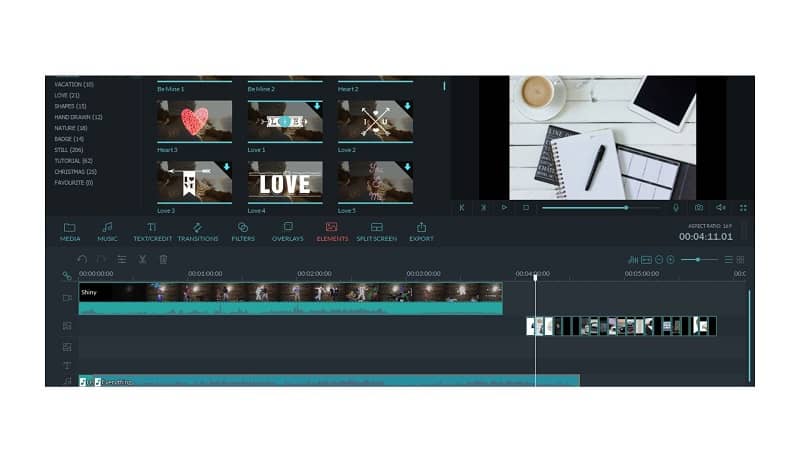This screenshot has width=800, height=450.
Task: Zoom in the timeline with plus icon
Action: (x=670, y=260)
